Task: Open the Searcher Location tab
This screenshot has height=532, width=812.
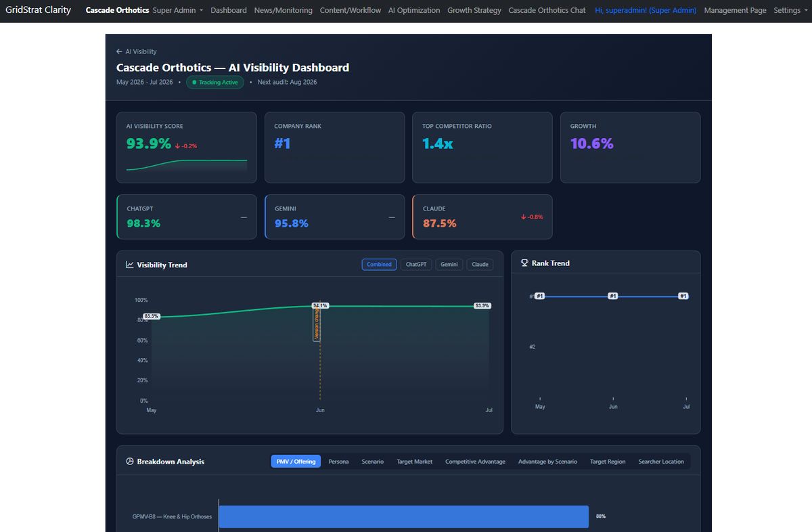Action: click(661, 462)
